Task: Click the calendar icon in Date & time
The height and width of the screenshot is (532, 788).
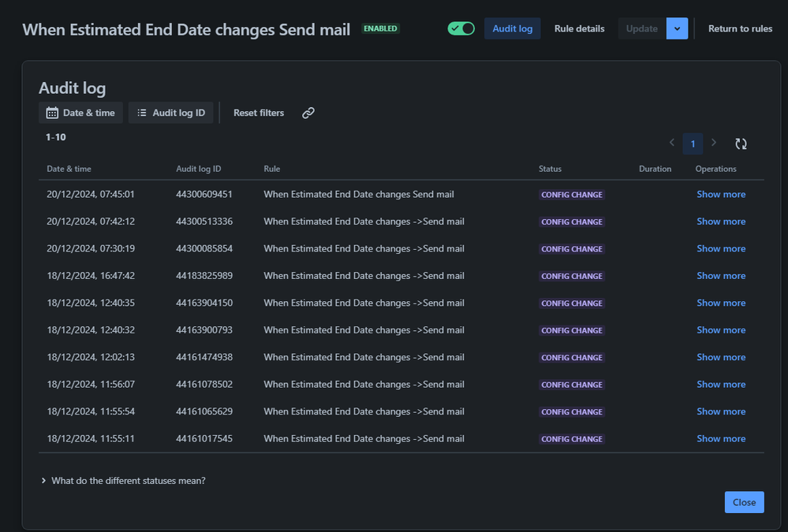Action: point(52,113)
